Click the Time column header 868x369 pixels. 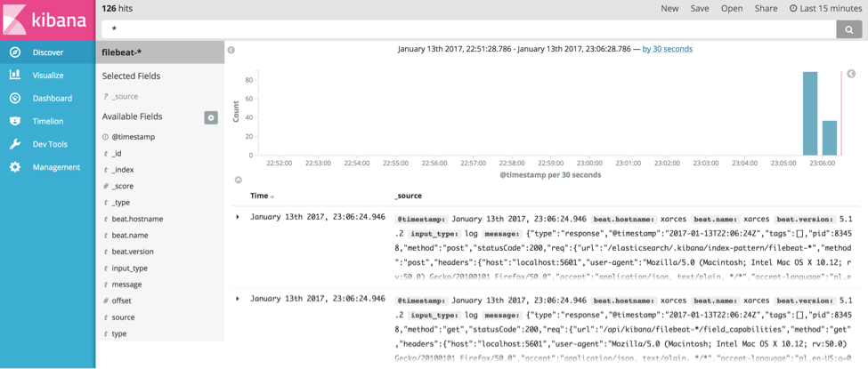click(x=259, y=196)
